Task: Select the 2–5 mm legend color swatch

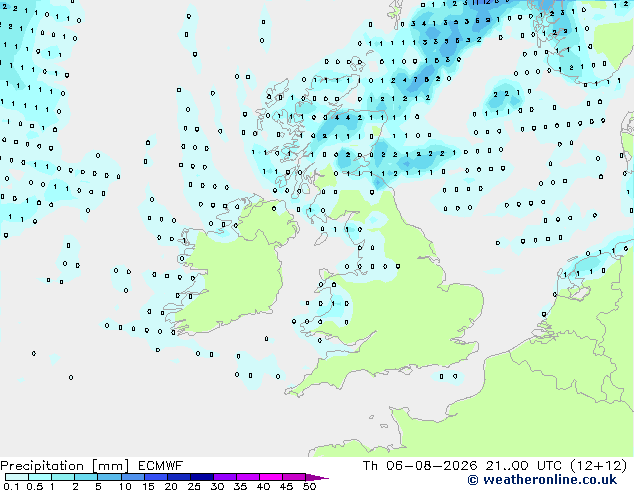Action: tap(86, 477)
